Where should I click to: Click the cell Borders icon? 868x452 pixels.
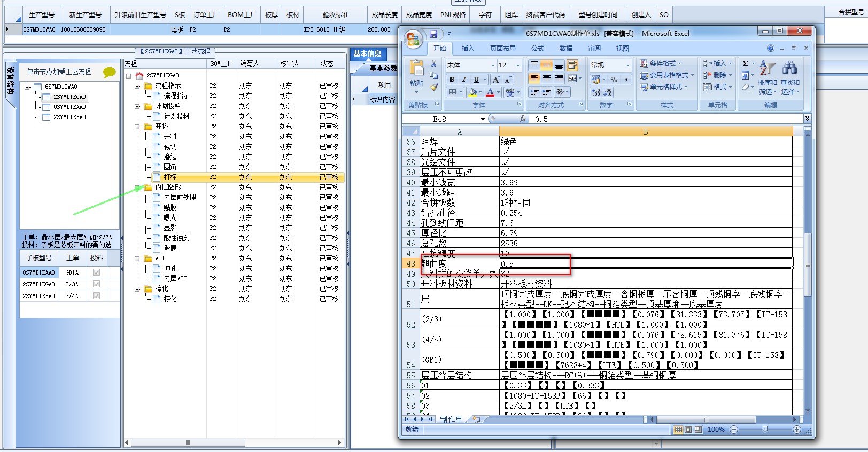tap(452, 92)
